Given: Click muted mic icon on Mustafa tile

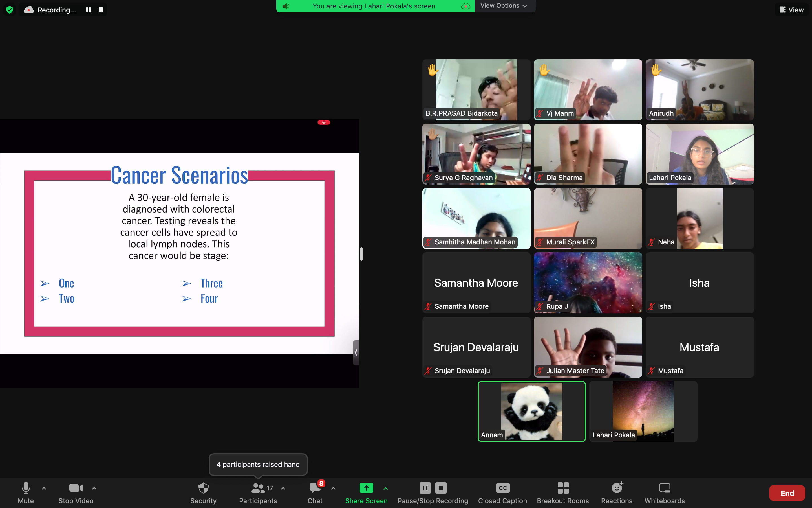Looking at the screenshot, I should pyautogui.click(x=651, y=371).
